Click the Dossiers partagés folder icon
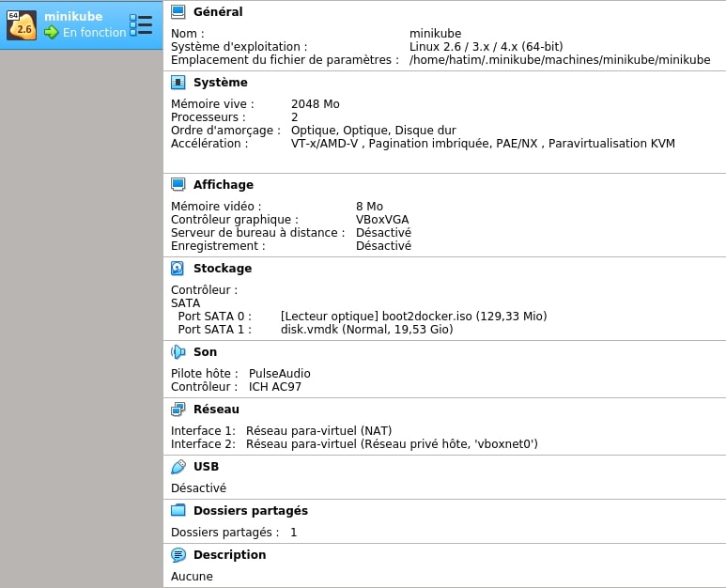 178,511
